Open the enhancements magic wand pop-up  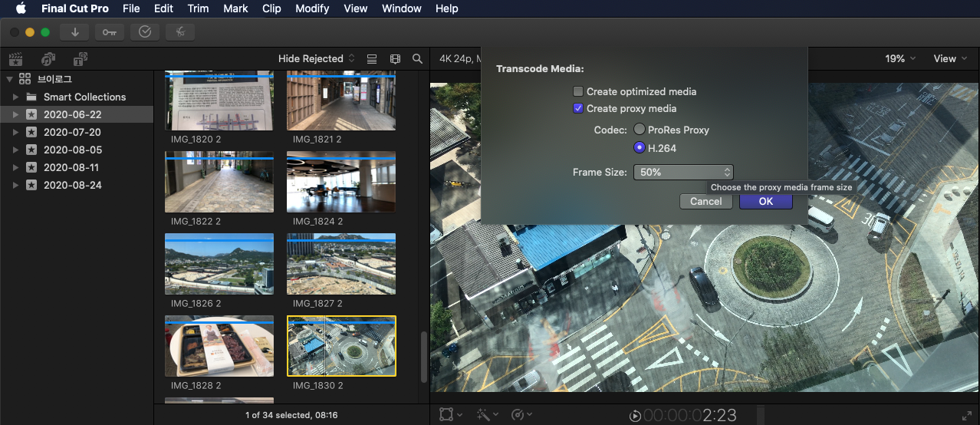[x=487, y=414]
